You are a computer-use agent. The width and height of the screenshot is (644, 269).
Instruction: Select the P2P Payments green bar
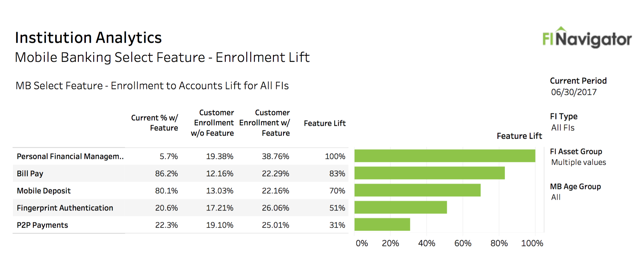tap(382, 225)
